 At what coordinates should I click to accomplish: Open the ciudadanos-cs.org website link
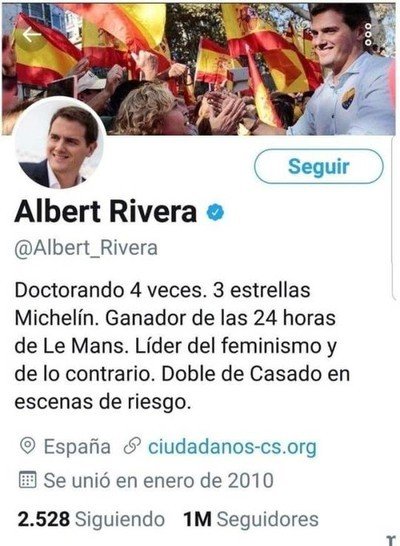(x=233, y=446)
